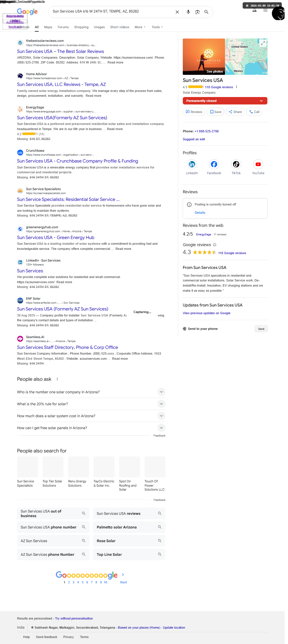
Task: Clear the search box with X icon
Action: point(177,12)
